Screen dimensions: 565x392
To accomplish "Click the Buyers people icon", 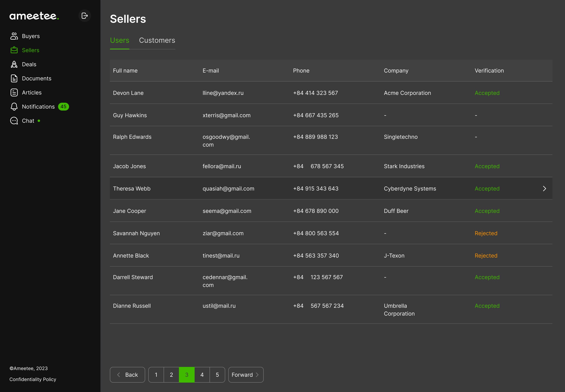I will point(14,36).
